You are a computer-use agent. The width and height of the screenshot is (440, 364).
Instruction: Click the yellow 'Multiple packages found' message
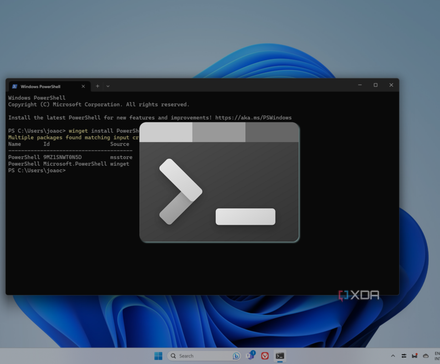73,137
